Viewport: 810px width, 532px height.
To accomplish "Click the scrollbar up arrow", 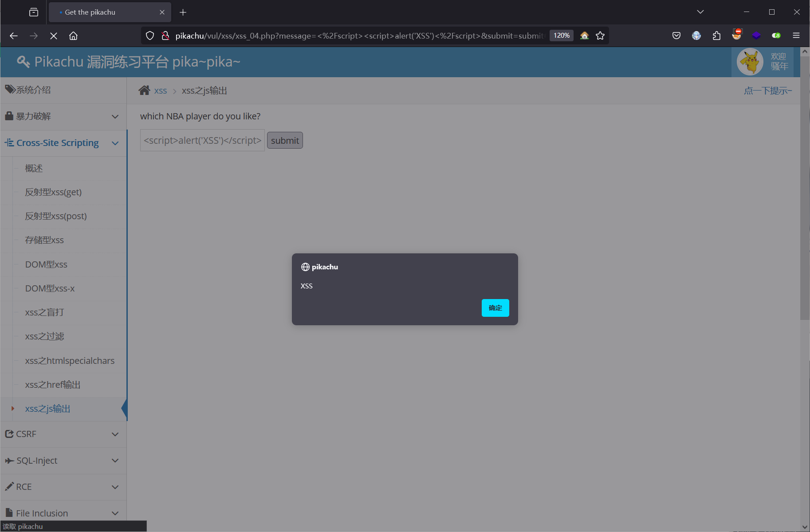I will 805,51.
